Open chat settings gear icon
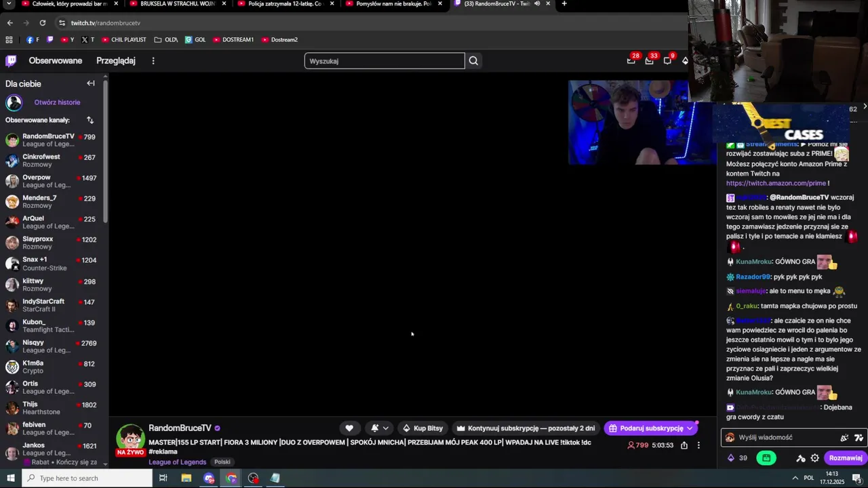The width and height of the screenshot is (868, 488). tap(815, 458)
